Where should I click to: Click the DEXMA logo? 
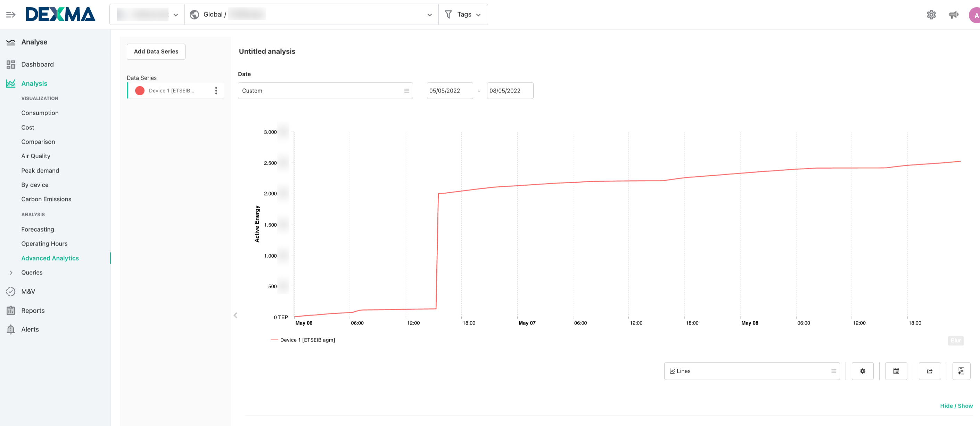click(60, 15)
